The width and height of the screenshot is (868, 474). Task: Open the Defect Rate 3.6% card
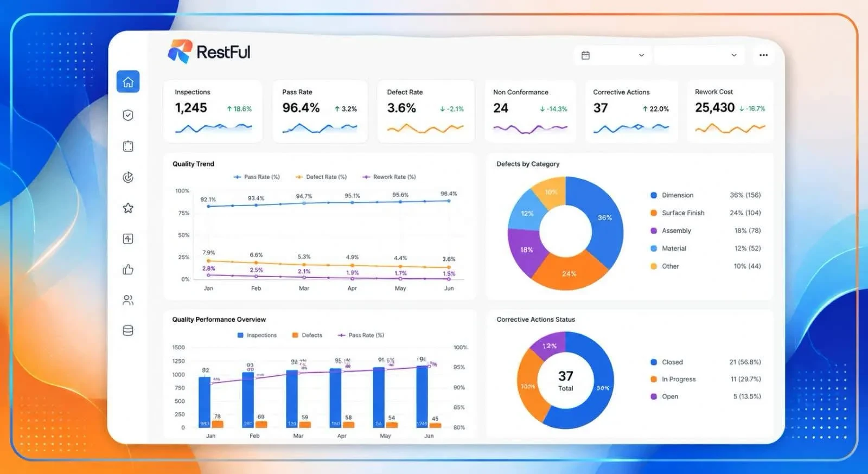tap(426, 112)
